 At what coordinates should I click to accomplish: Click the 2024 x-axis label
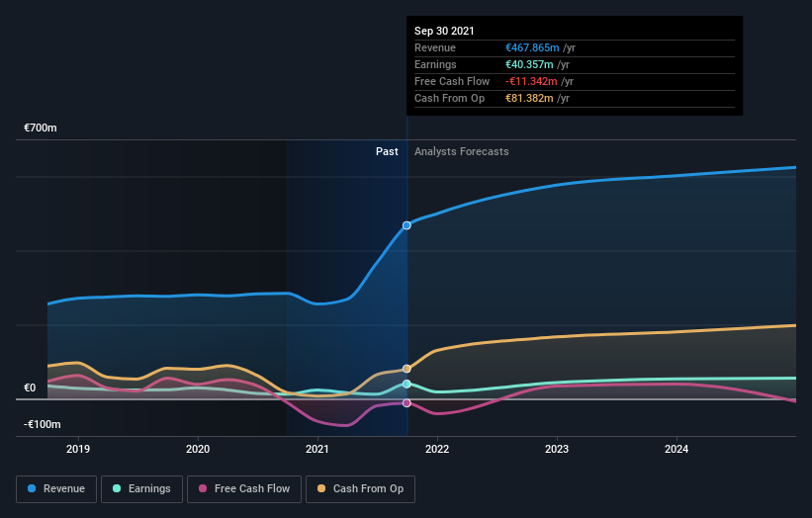point(677,449)
